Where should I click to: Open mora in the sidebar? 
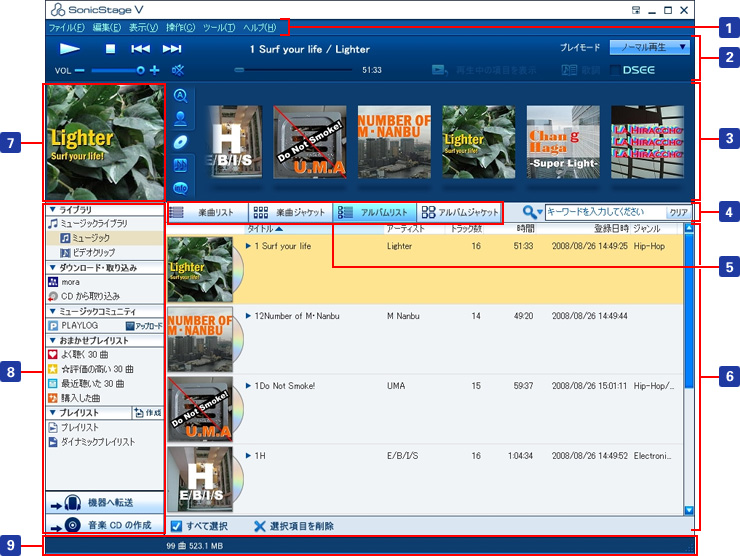[x=70, y=282]
